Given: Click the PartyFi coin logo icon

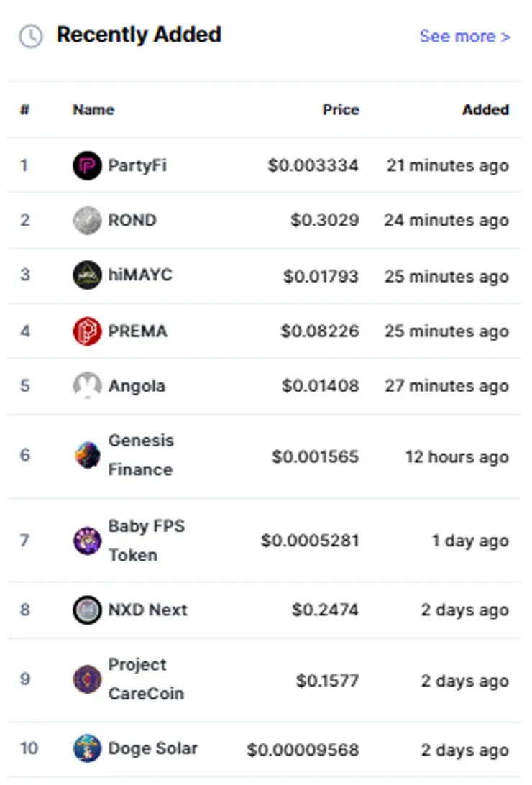Looking at the screenshot, I should tap(87, 165).
